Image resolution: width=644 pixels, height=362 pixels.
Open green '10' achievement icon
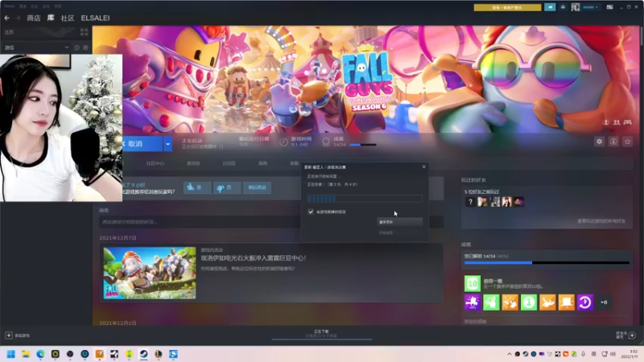point(473,284)
